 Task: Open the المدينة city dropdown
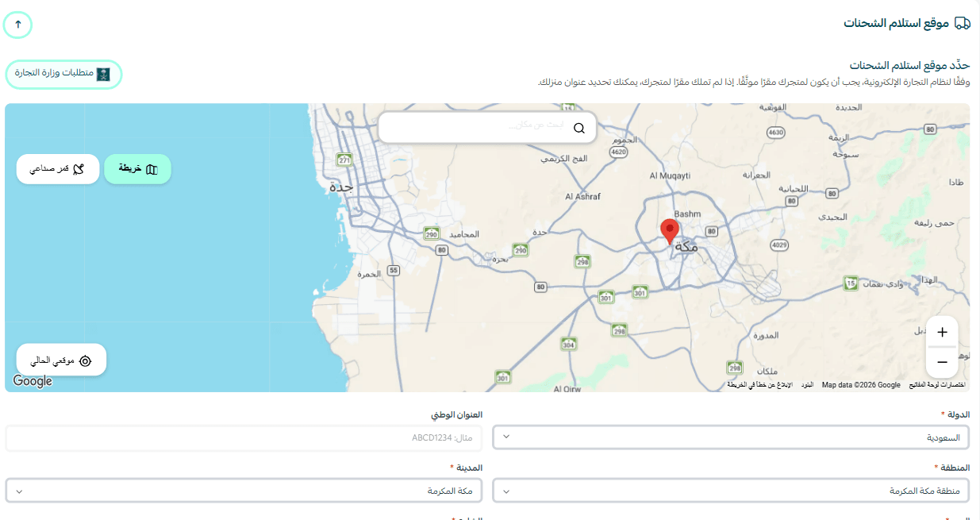point(244,491)
